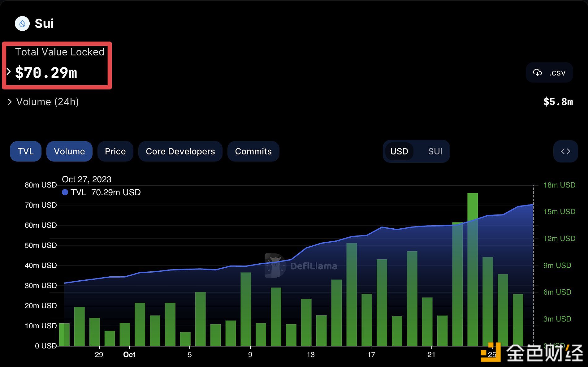This screenshot has width=588, height=367.
Task: Toggle the Volume chart series
Action: tap(69, 151)
